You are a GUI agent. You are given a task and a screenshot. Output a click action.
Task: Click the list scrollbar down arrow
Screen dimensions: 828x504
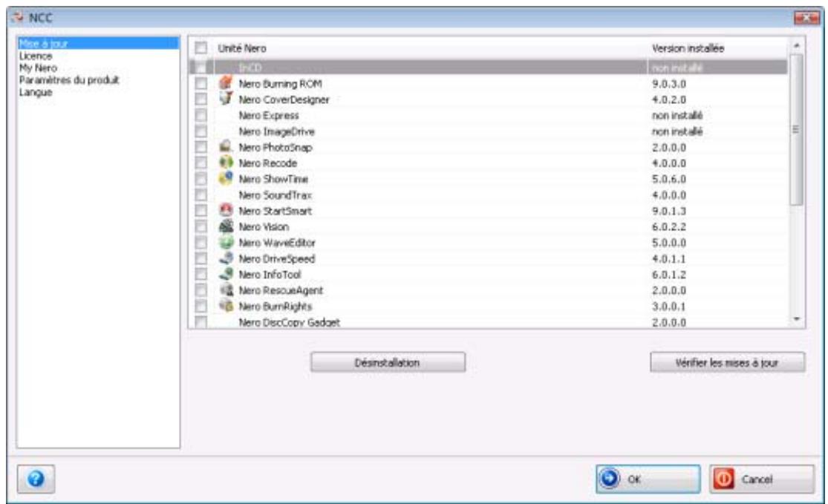coord(796,319)
